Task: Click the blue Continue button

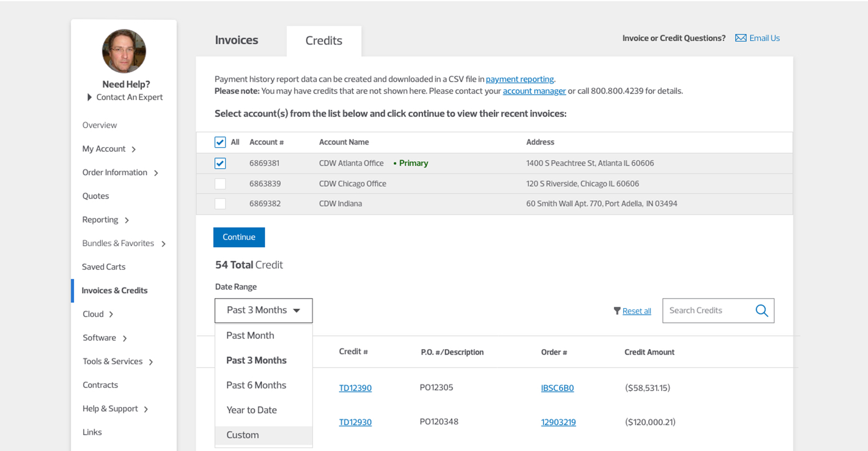Action: 239,237
